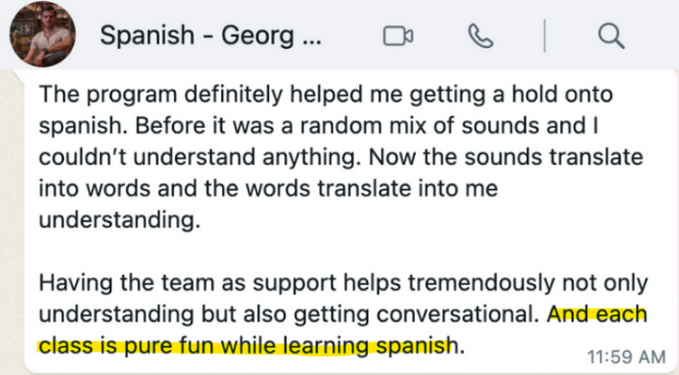Click the line 'Having the team as support'
The image size is (679, 375).
pyautogui.click(x=343, y=283)
